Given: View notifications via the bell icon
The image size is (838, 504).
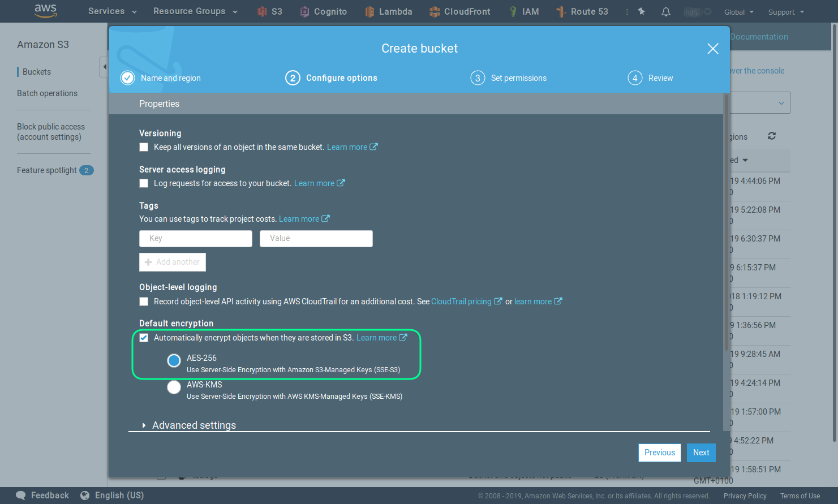Looking at the screenshot, I should pos(665,11).
